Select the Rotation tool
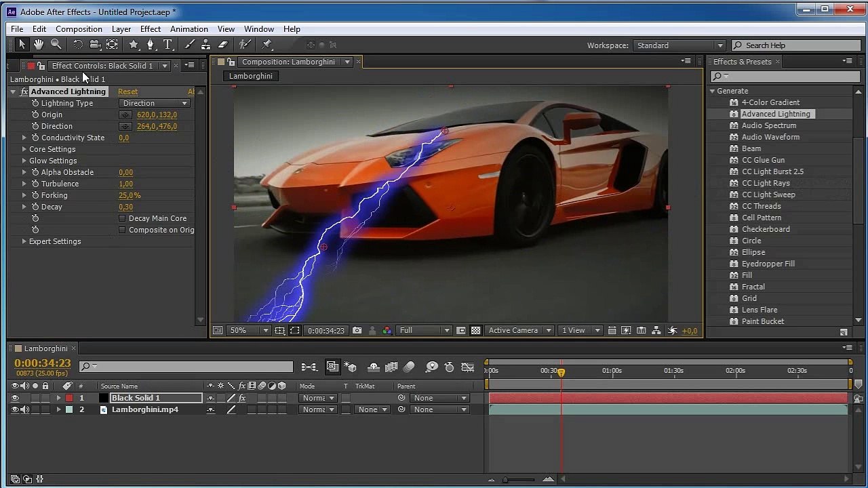The image size is (868, 488). 78,45
